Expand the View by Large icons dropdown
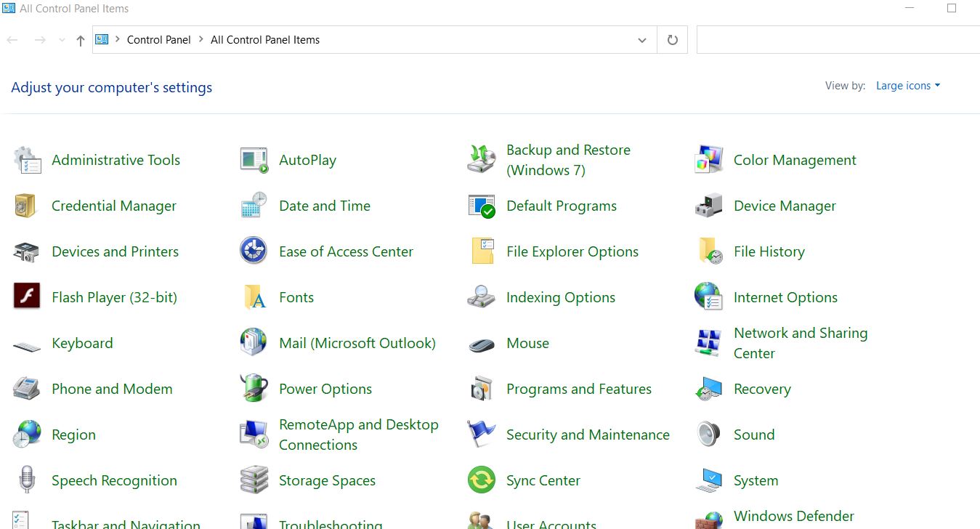Screen dimensions: 980x529 908,86
